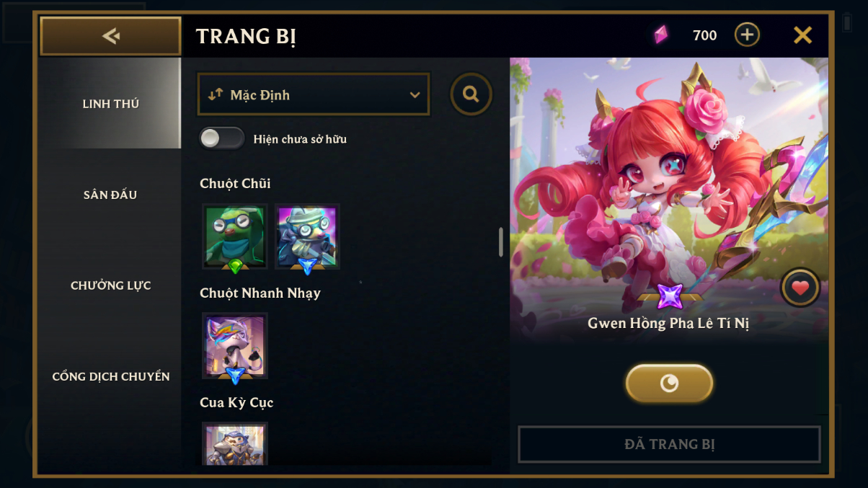Screen dimensions: 868x488
Task: Go to Cổng Dịch Chuyển tab
Action: (110, 376)
